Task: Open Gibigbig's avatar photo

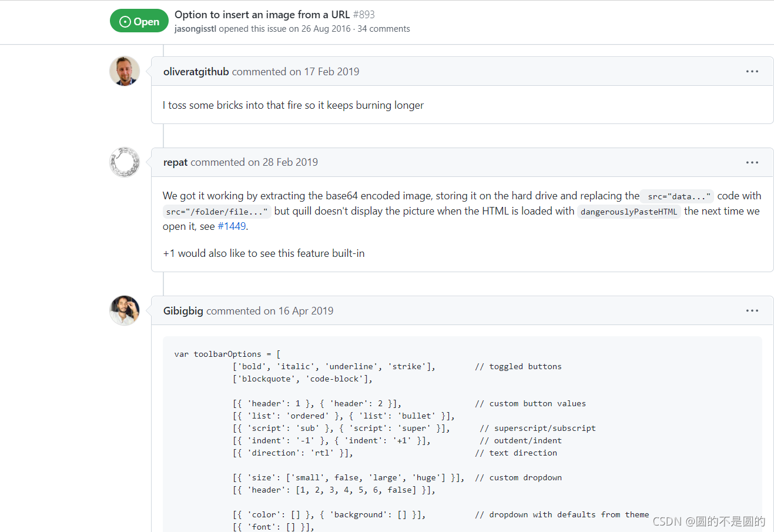Action: tap(125, 310)
